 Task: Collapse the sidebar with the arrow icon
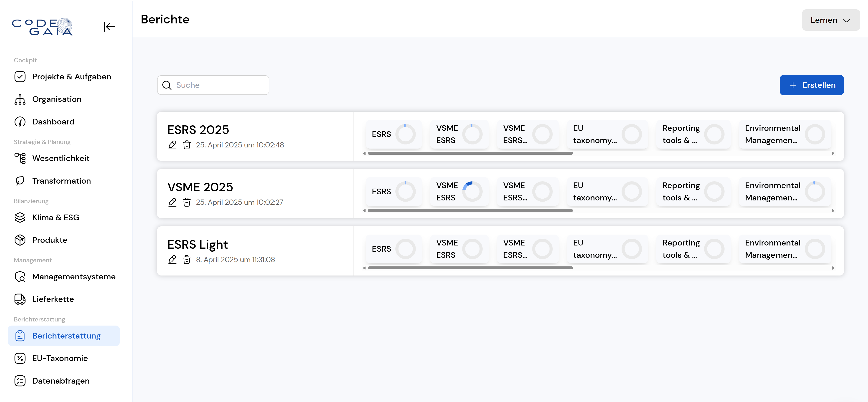point(109,27)
